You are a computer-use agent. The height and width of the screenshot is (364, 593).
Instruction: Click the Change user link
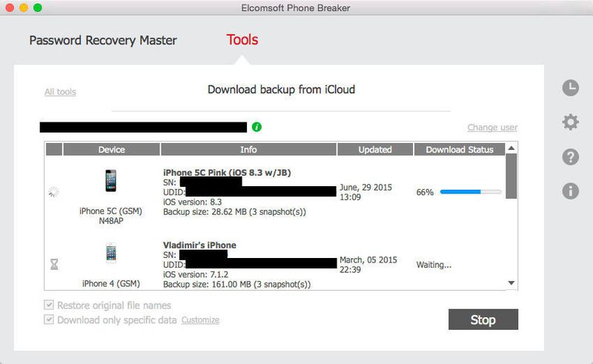[x=492, y=128]
